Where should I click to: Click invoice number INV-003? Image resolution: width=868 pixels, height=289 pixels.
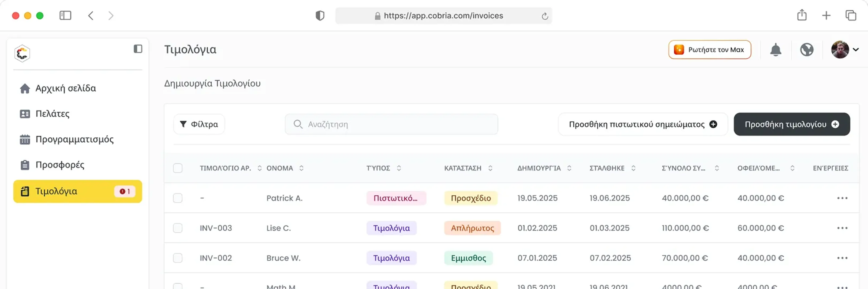pos(216,228)
